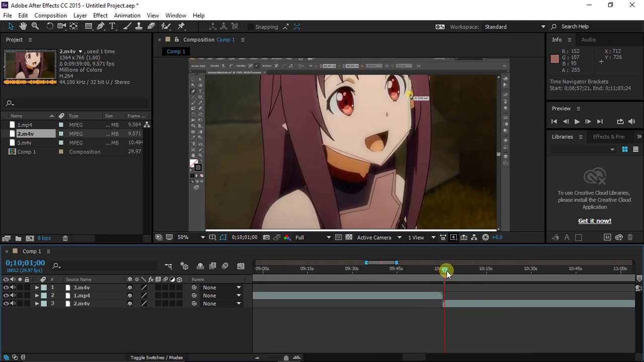
Task: Mute audio of 3.m4v layer
Action: tap(13, 288)
